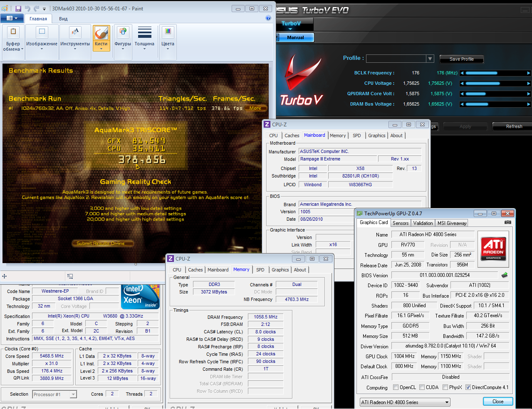Click the More button beside 378.86 fps
The image size is (532, 409).
tap(255, 108)
